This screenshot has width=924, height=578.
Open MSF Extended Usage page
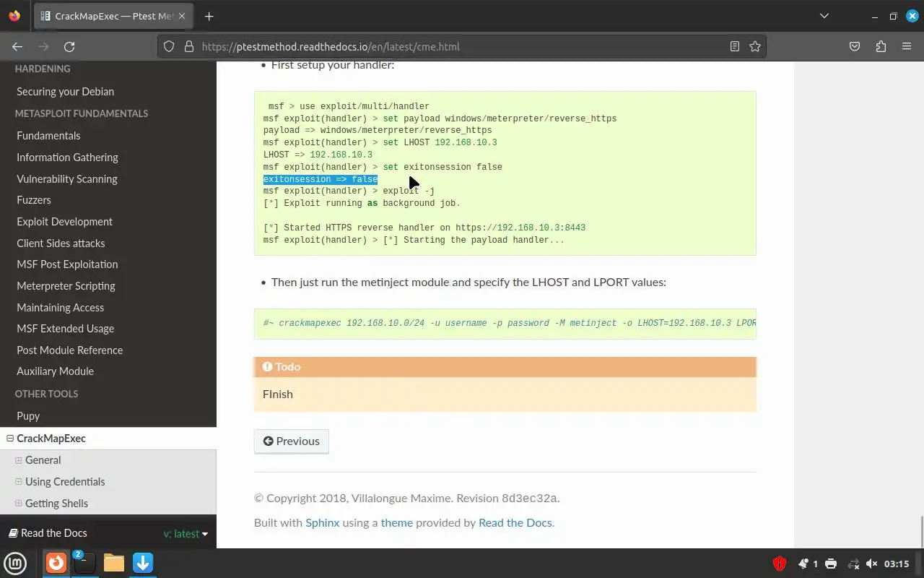[65, 328]
